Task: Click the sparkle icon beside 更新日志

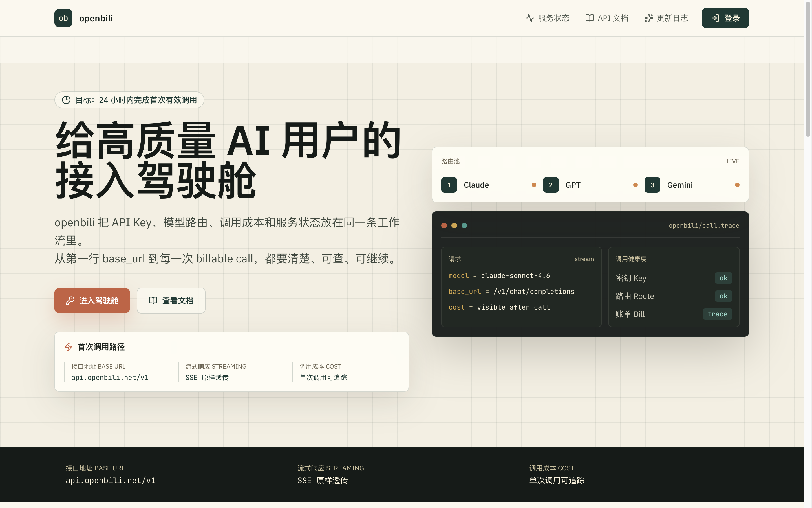Action: (x=648, y=18)
